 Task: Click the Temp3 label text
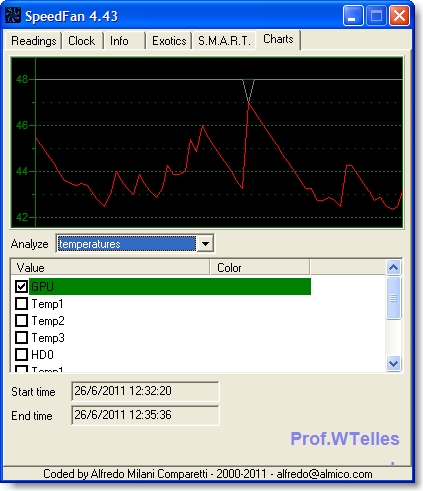[48, 338]
